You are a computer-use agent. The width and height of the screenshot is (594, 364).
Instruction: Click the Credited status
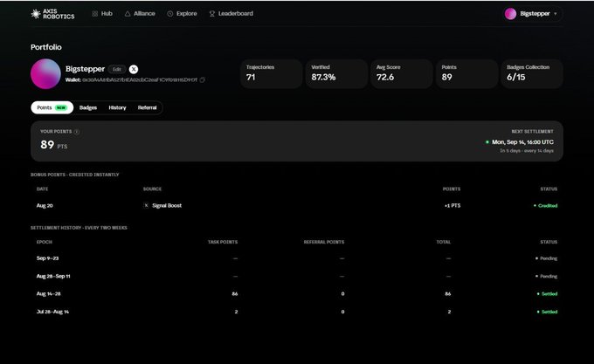click(545, 205)
